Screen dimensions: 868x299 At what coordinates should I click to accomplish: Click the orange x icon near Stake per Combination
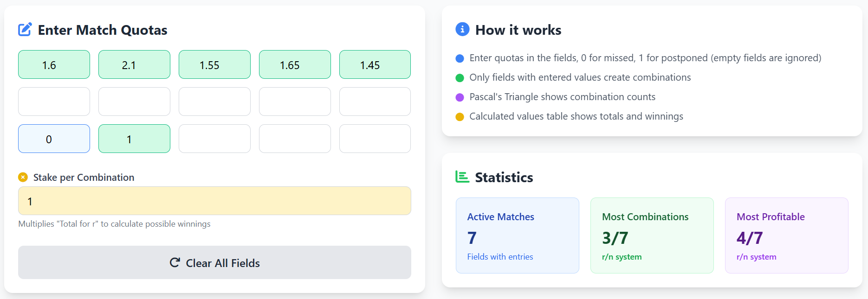click(23, 177)
